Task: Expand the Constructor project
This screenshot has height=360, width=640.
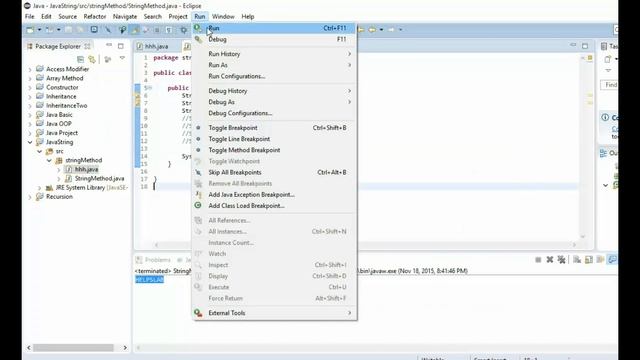Action: (30, 87)
